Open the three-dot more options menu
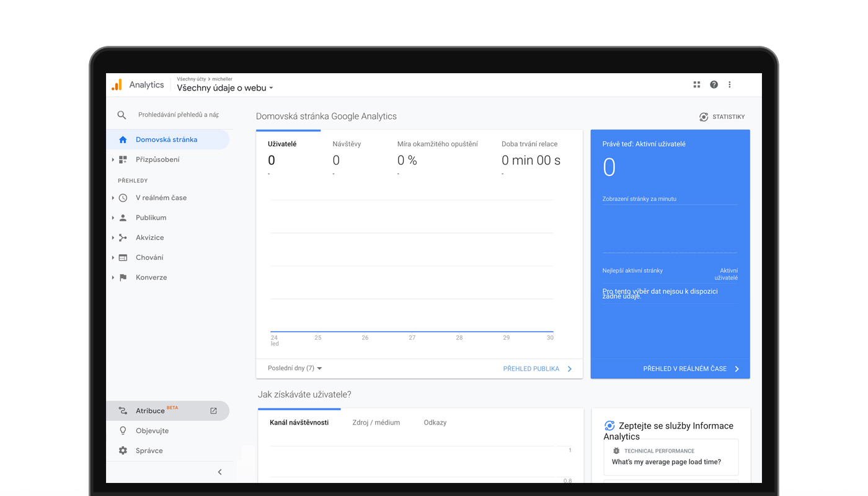The height and width of the screenshot is (496, 868). [x=730, y=85]
